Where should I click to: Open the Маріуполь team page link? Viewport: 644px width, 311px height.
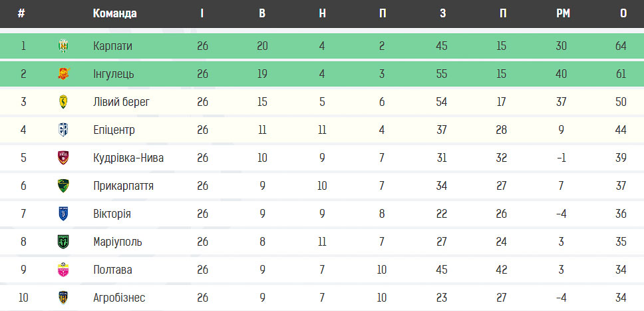point(118,242)
